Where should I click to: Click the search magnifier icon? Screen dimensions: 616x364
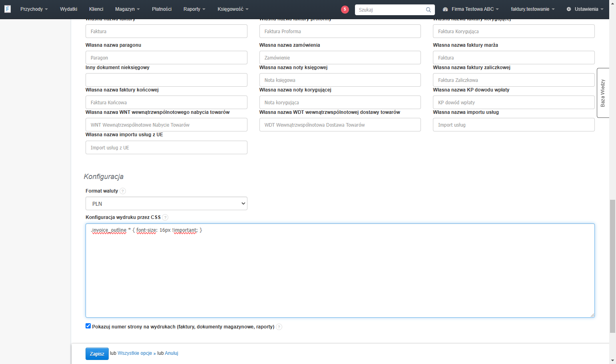tap(429, 10)
